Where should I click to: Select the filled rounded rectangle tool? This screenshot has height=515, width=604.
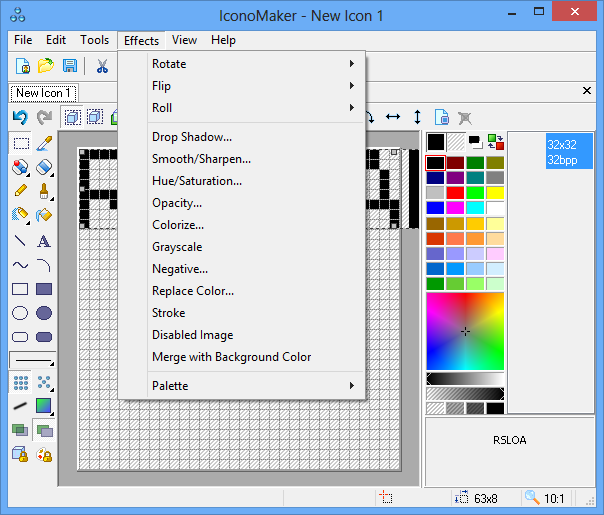(x=44, y=337)
